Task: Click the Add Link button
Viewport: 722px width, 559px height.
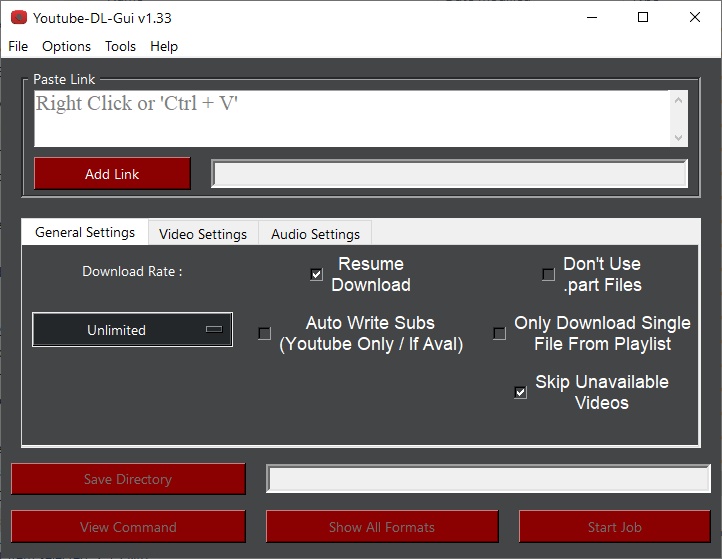Action: click(x=112, y=174)
